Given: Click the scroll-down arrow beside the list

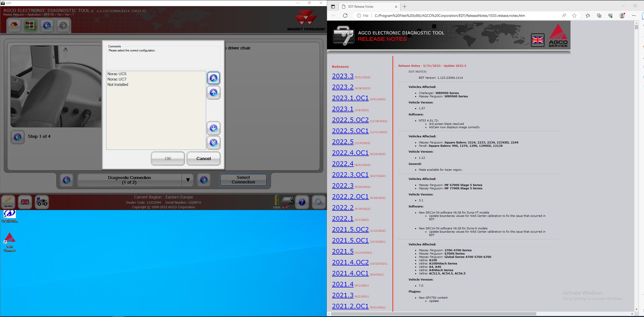Looking at the screenshot, I should pos(213,128).
